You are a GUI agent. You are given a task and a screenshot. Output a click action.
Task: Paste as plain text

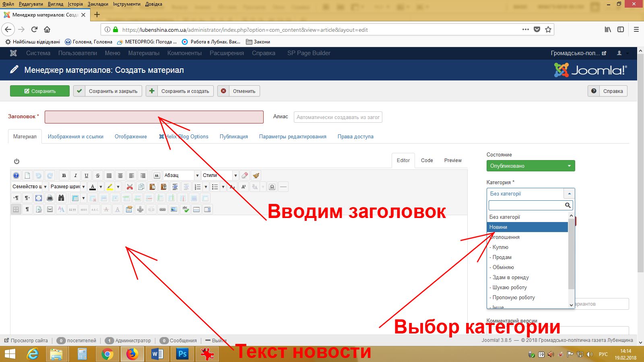tap(163, 187)
